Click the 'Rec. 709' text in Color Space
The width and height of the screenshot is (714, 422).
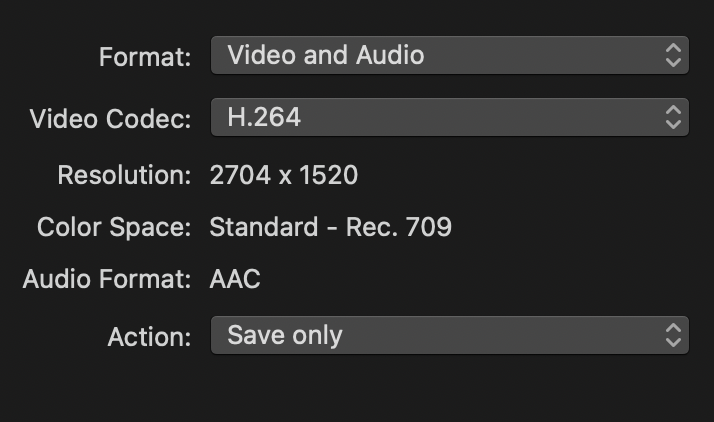pos(399,228)
